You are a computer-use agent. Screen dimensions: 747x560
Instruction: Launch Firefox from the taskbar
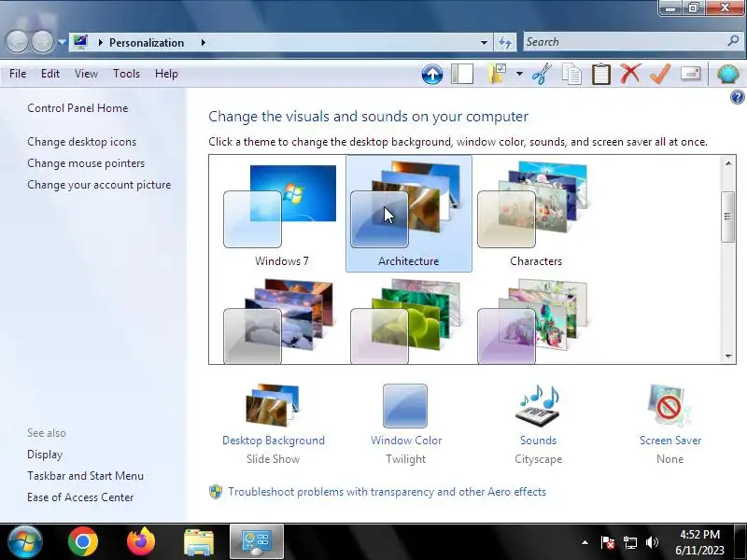(x=141, y=542)
